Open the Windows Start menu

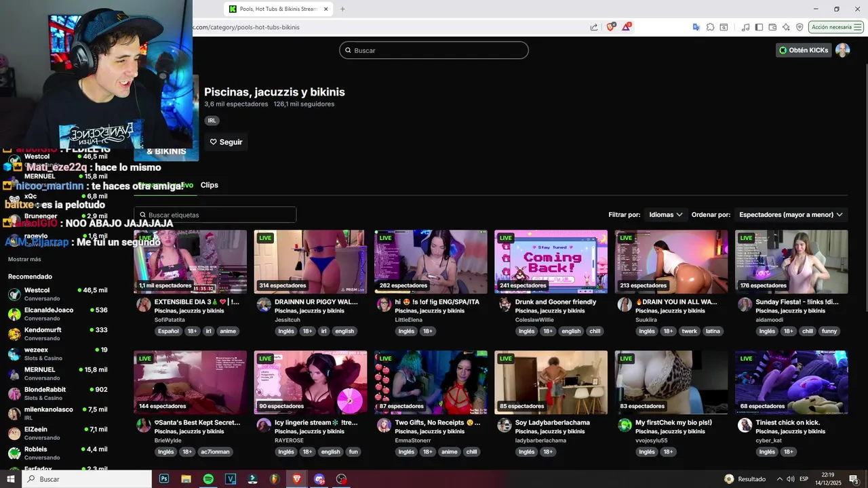[x=10, y=479]
